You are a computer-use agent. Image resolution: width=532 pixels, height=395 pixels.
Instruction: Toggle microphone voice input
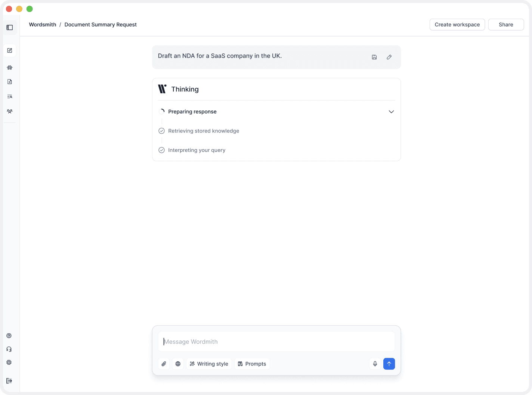pyautogui.click(x=375, y=364)
